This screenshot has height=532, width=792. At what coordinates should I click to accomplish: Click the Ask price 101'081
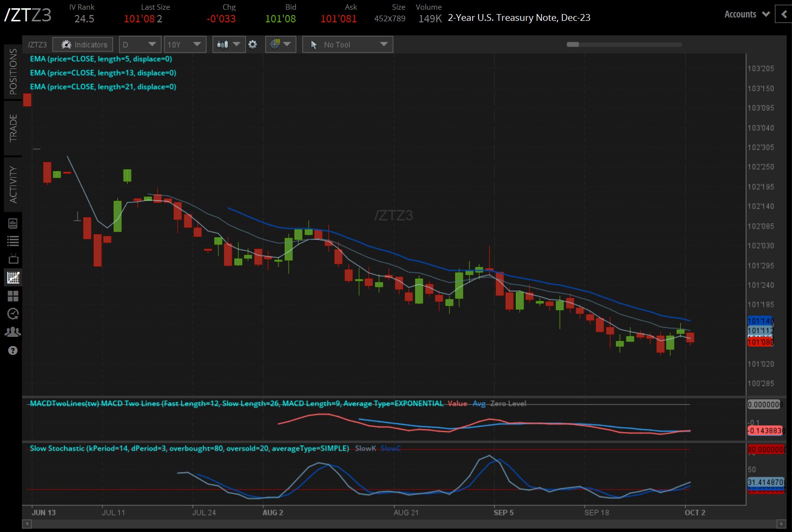pos(339,19)
